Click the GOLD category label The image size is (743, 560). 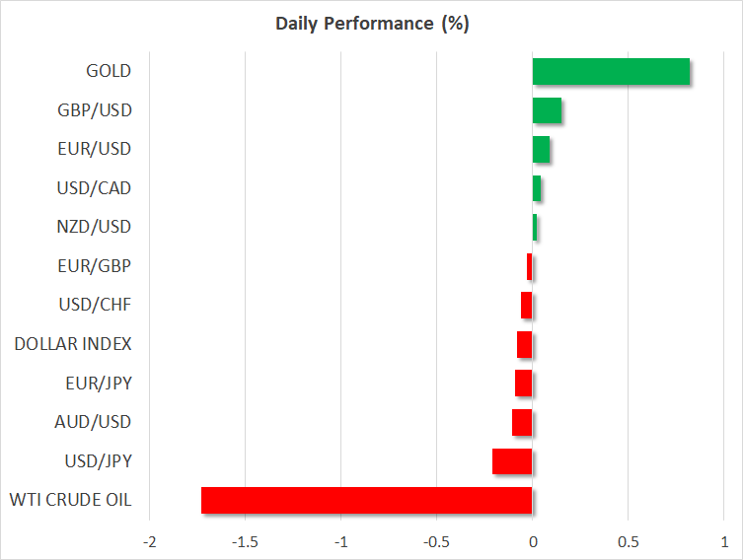coord(109,71)
